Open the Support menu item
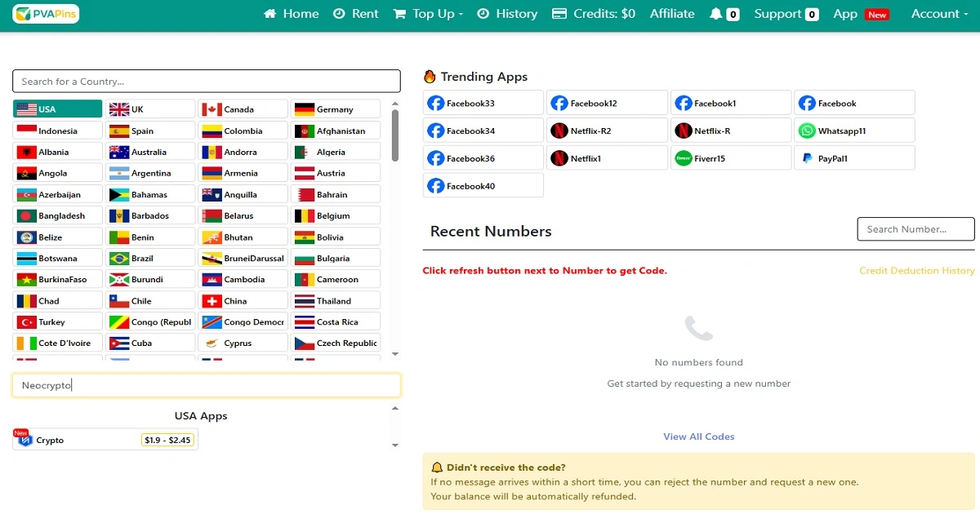This screenshot has height=514, width=980. 786,14
